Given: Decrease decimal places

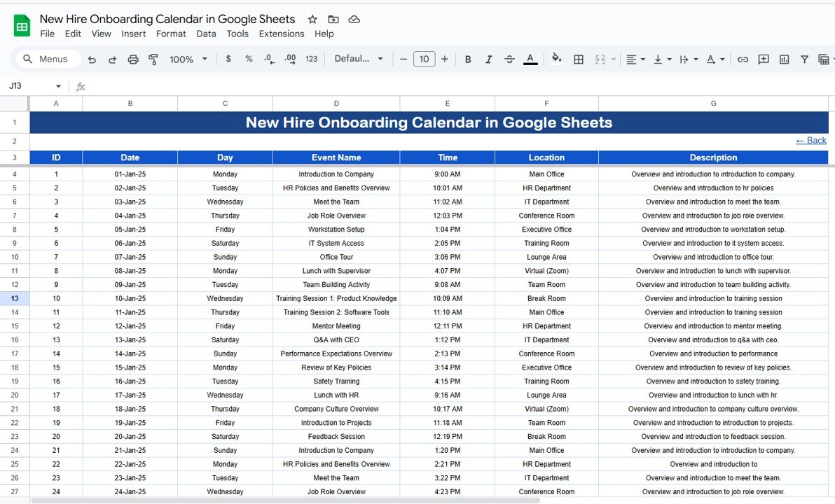Looking at the screenshot, I should (270, 59).
